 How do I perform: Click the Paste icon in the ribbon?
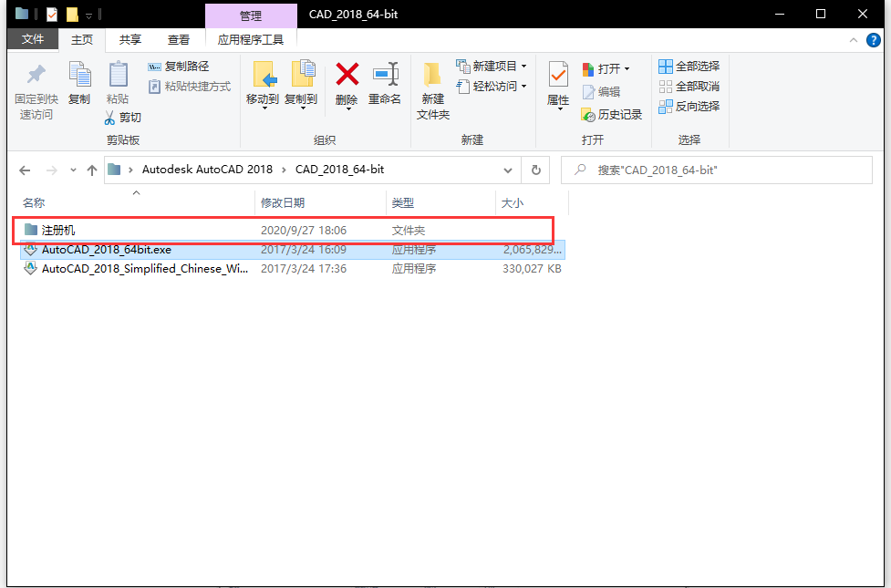pos(118,76)
